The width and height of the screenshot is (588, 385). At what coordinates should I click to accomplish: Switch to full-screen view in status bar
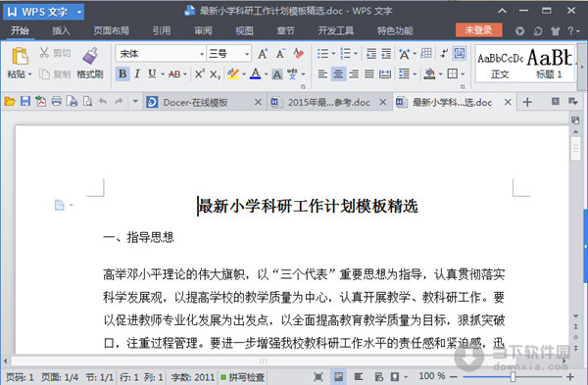point(318,377)
